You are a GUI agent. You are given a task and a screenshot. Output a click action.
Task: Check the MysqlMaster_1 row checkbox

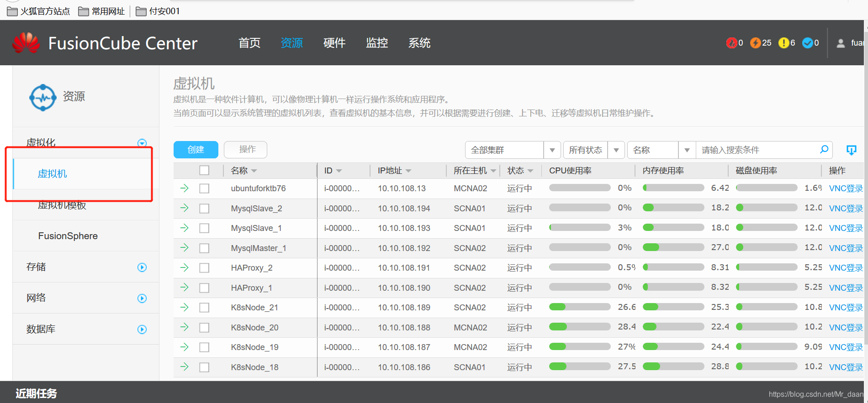(x=204, y=248)
